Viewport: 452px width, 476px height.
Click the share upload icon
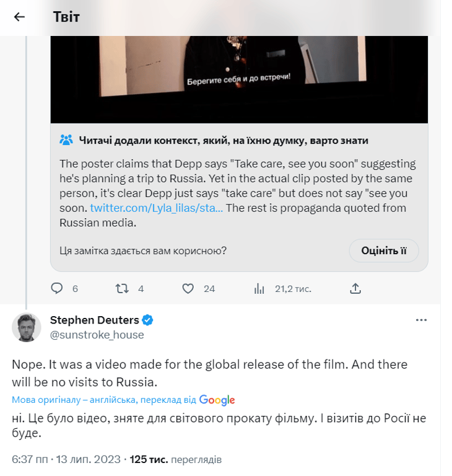pyautogui.click(x=355, y=288)
